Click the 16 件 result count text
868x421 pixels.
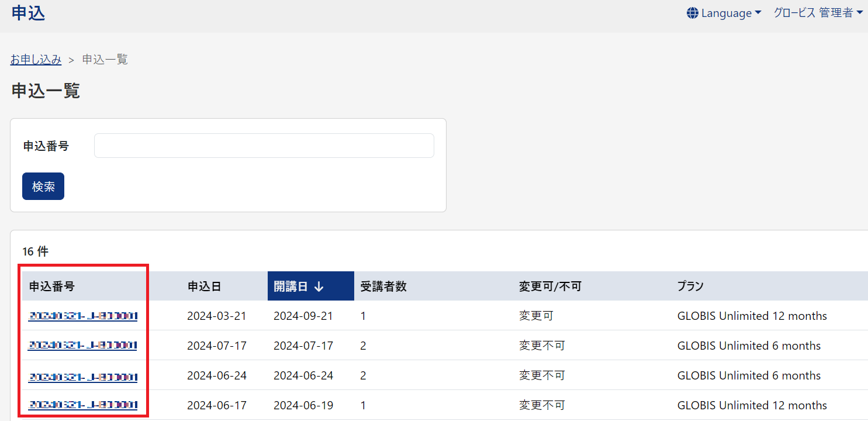coord(36,251)
